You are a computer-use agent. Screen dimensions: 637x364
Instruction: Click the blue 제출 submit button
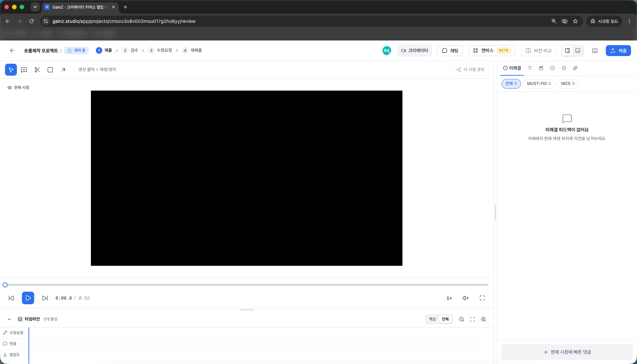coord(618,50)
